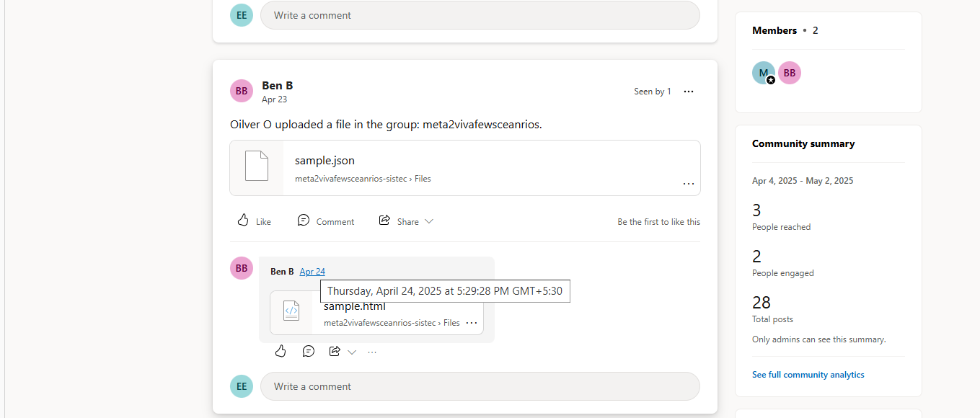Click the Apr 24 comment timestamp link

pos(312,272)
